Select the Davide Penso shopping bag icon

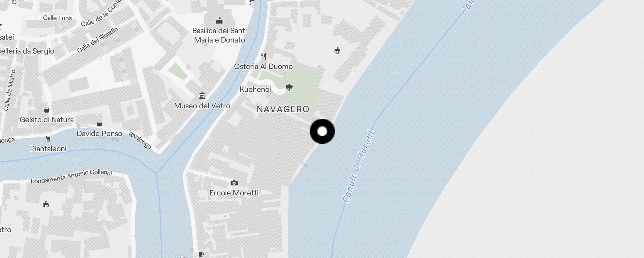pyautogui.click(x=99, y=124)
